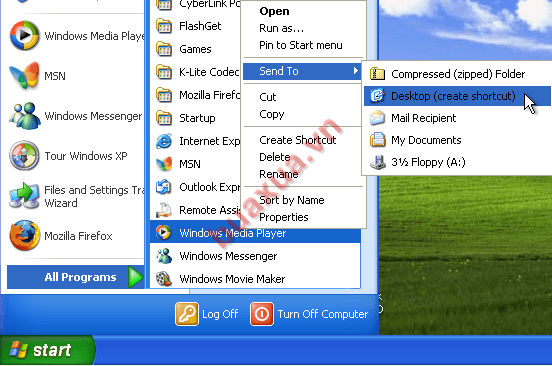The height and width of the screenshot is (366, 552).
Task: Click Windows Media Player icon in programs list
Action: (x=164, y=232)
